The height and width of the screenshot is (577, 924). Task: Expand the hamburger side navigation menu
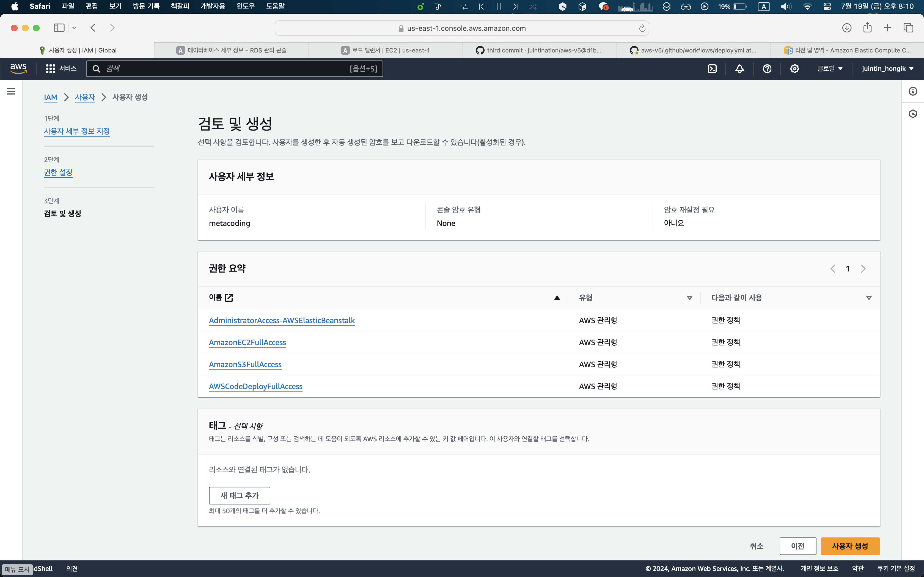11,91
